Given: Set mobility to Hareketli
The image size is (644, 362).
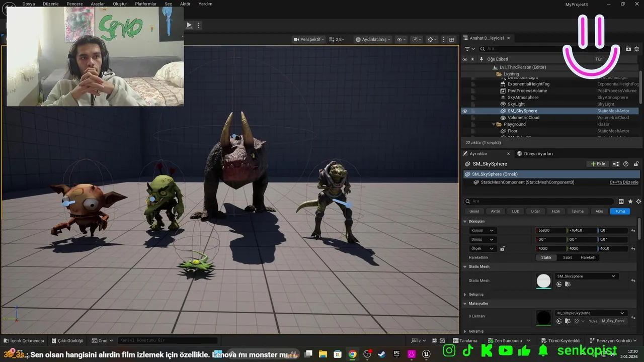Looking at the screenshot, I should (x=589, y=257).
